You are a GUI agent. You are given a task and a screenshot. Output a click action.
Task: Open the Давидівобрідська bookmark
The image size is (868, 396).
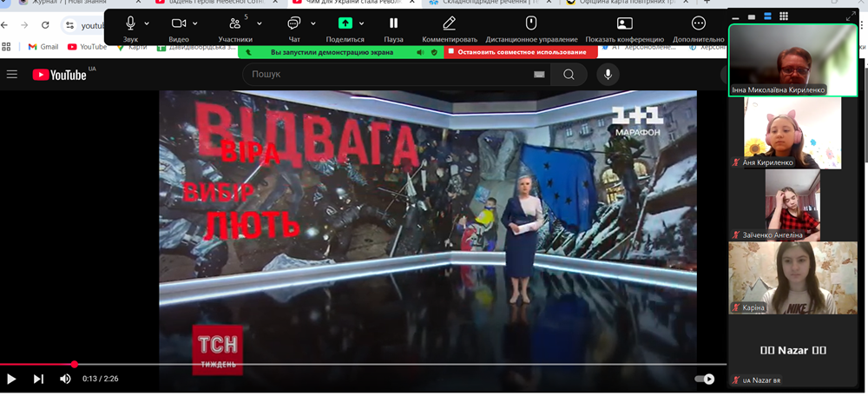click(x=196, y=47)
